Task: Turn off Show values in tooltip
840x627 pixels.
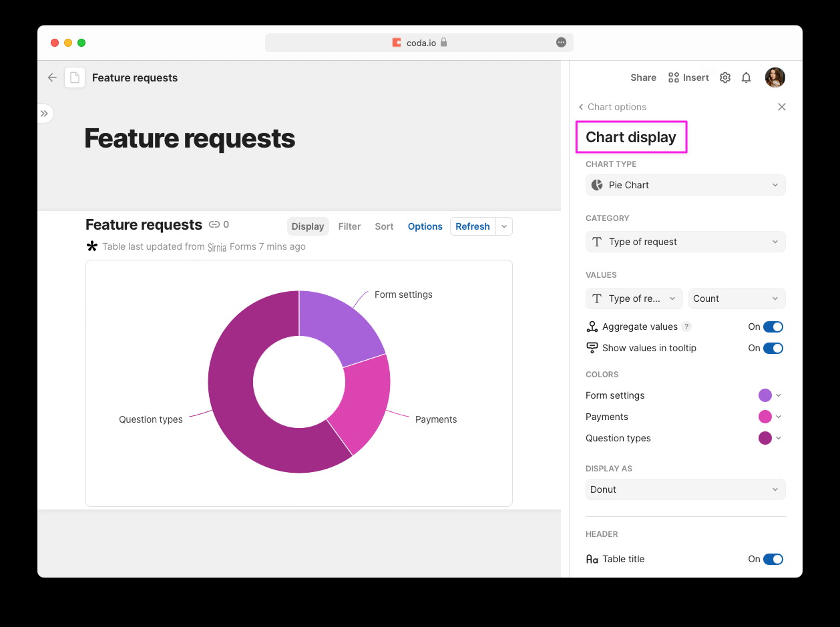Action: pyautogui.click(x=773, y=348)
